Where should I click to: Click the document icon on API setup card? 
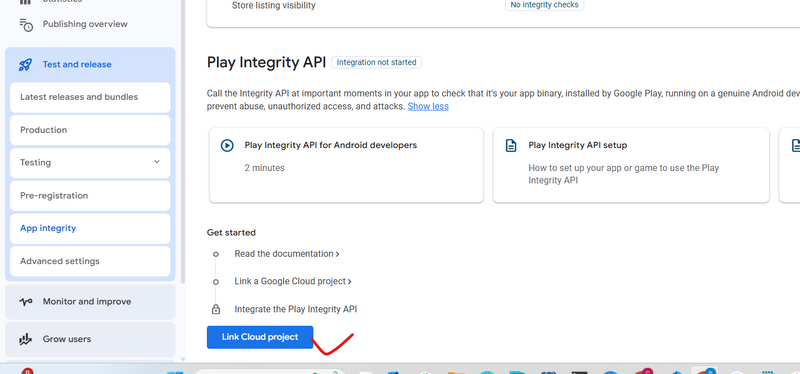point(511,145)
